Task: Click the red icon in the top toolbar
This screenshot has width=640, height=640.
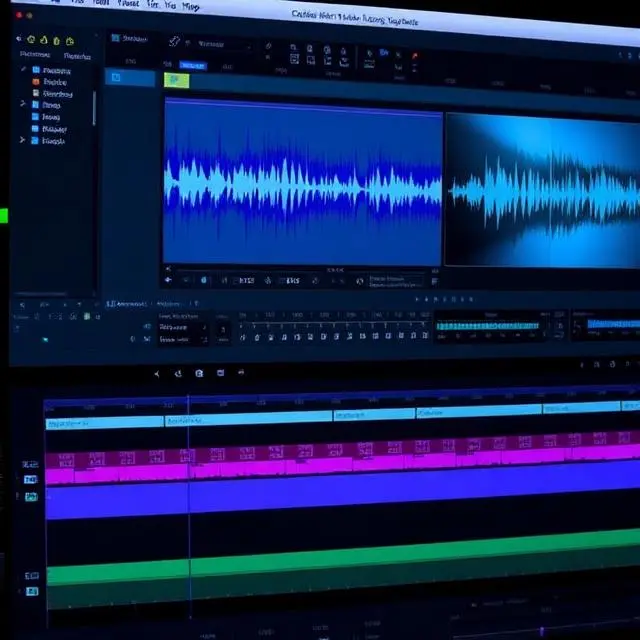Action: coord(415,56)
